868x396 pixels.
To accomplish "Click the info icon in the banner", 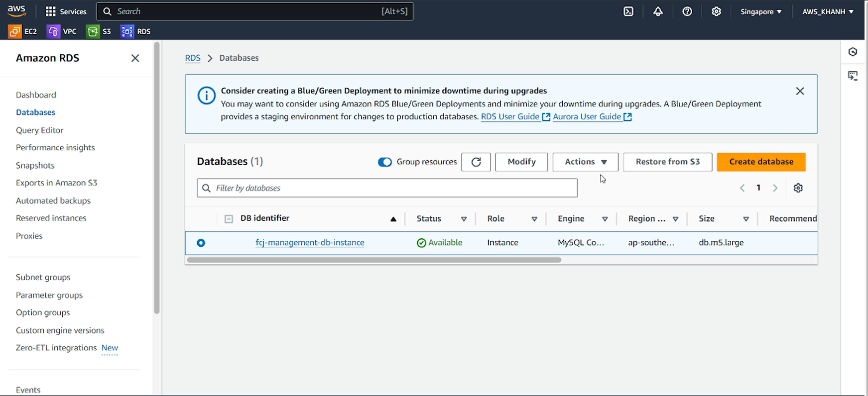I will pyautogui.click(x=207, y=96).
